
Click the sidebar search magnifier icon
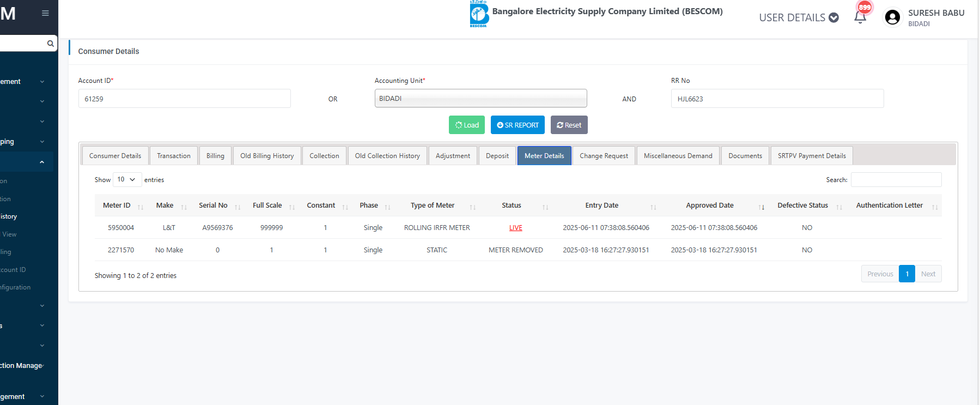(51, 44)
